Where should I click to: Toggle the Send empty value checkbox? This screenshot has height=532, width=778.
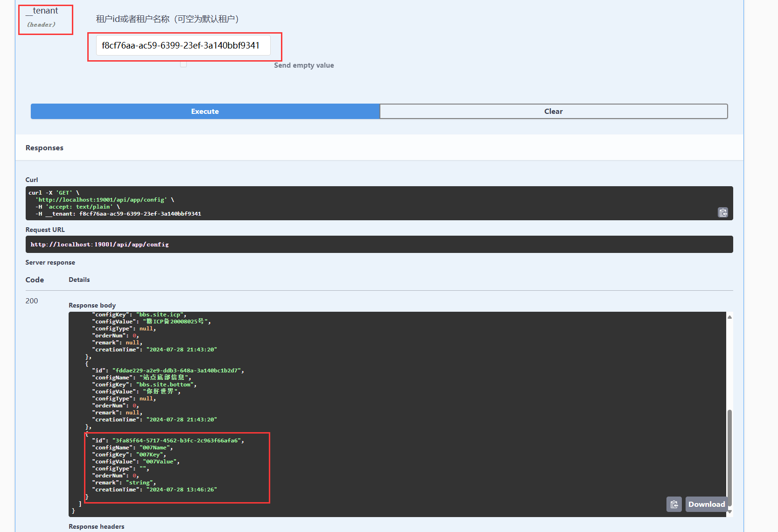click(183, 64)
